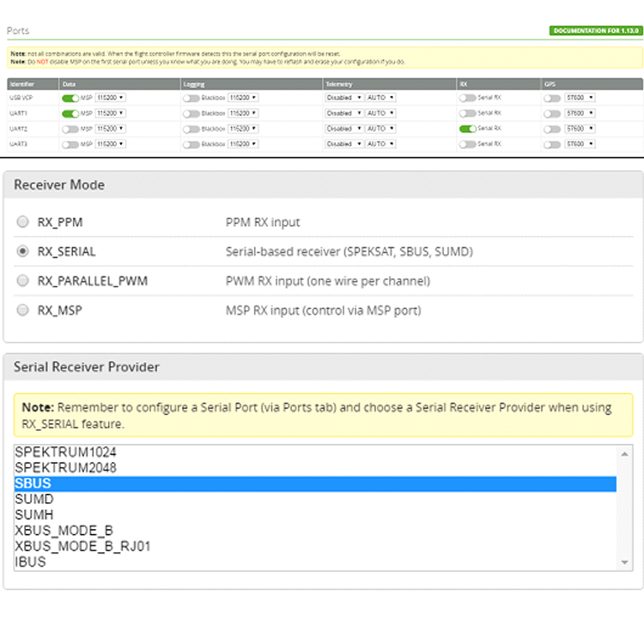Toggle MSP switch for UART1
This screenshot has width=644, height=644.
[x=70, y=113]
